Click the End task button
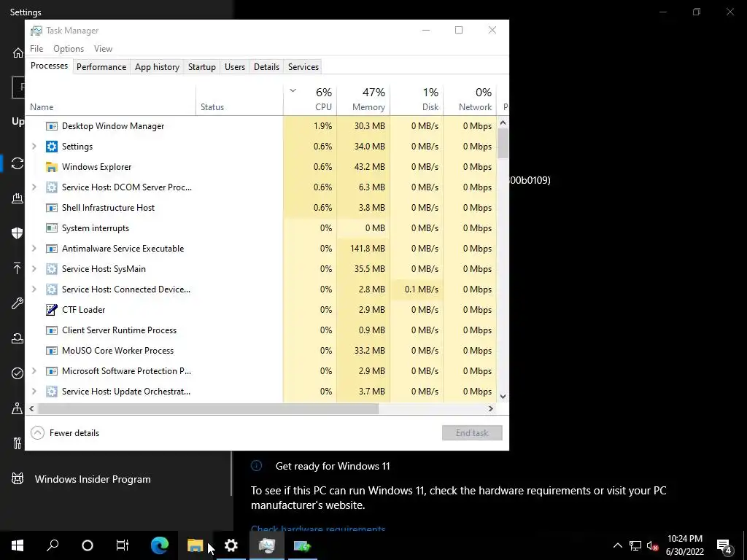Image resolution: width=747 pixels, height=560 pixels. 472,433
